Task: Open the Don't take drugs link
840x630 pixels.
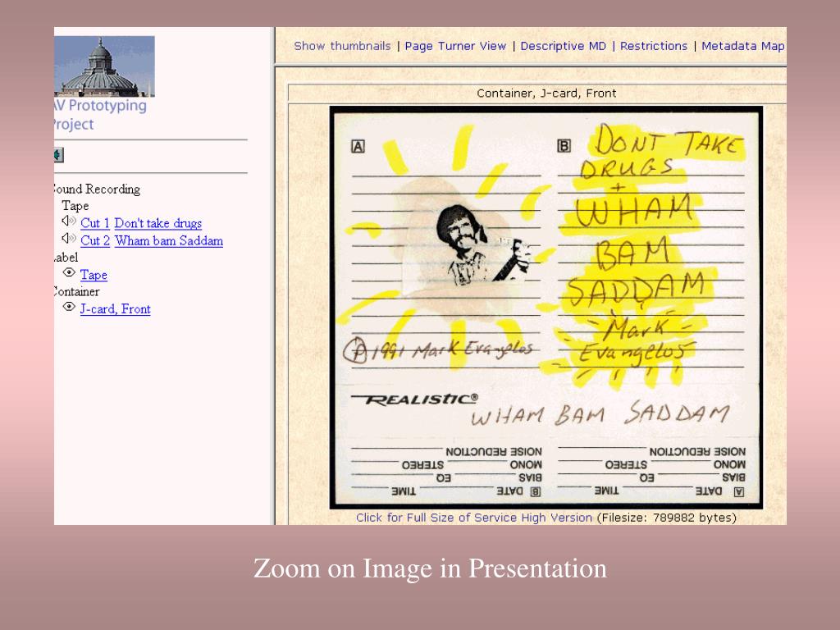Action: click(x=158, y=223)
